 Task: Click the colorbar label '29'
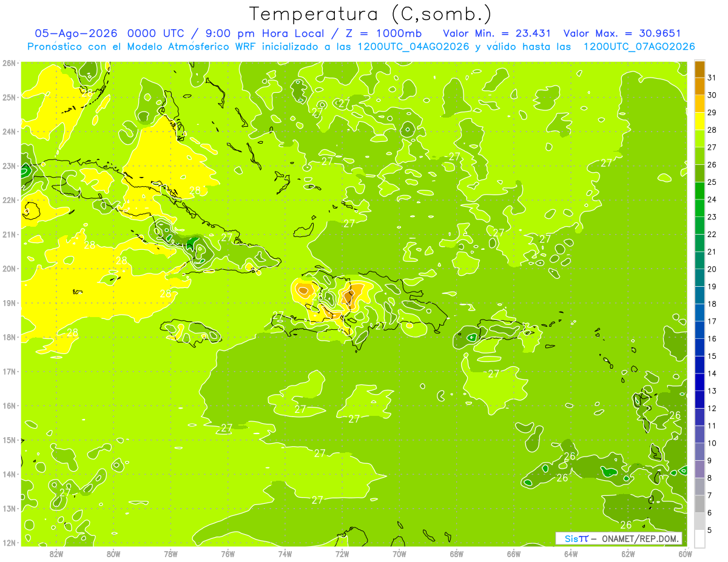tap(712, 113)
